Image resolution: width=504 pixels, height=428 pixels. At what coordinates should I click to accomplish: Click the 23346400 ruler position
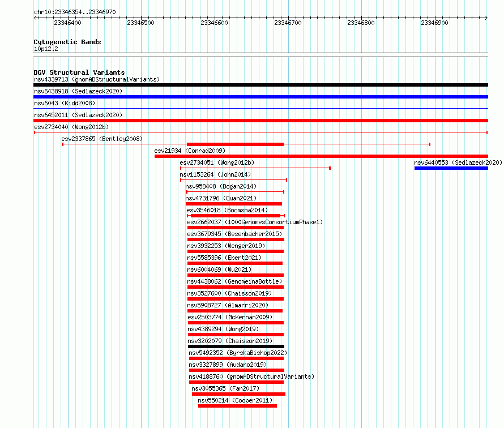(x=67, y=23)
